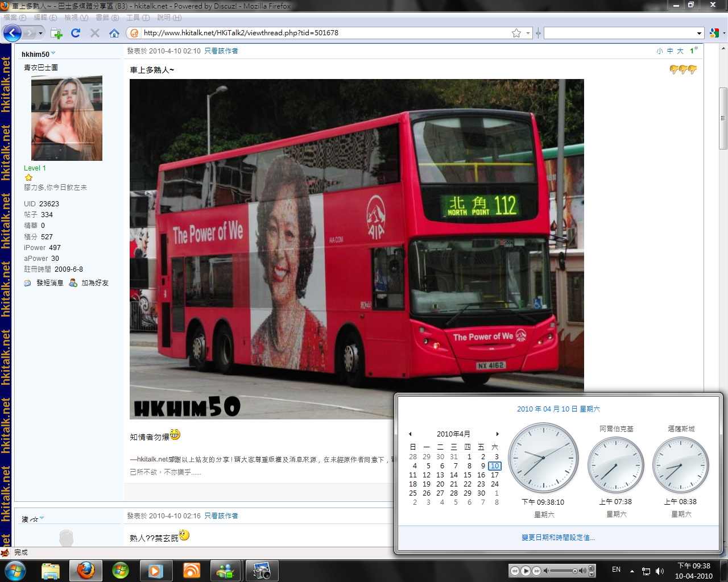
Task: Expand the dropdown arrow beside hkhim50
Action: coord(53,53)
